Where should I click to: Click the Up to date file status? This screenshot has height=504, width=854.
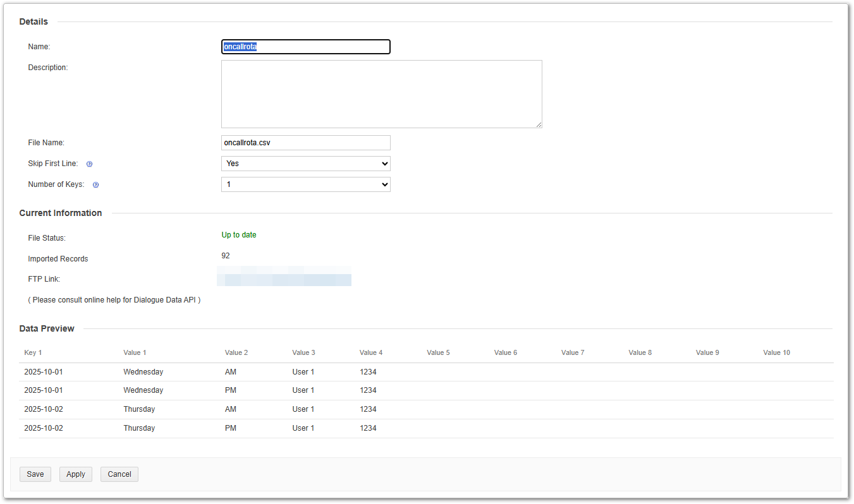click(239, 235)
